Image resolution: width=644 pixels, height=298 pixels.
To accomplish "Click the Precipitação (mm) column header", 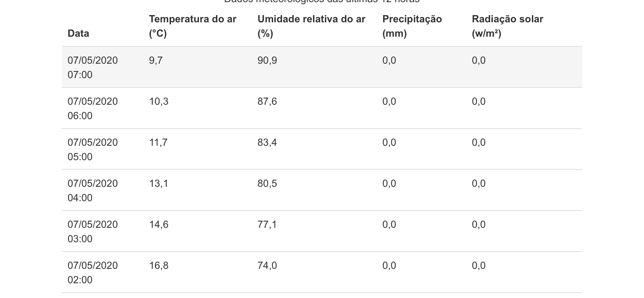I will tap(412, 26).
